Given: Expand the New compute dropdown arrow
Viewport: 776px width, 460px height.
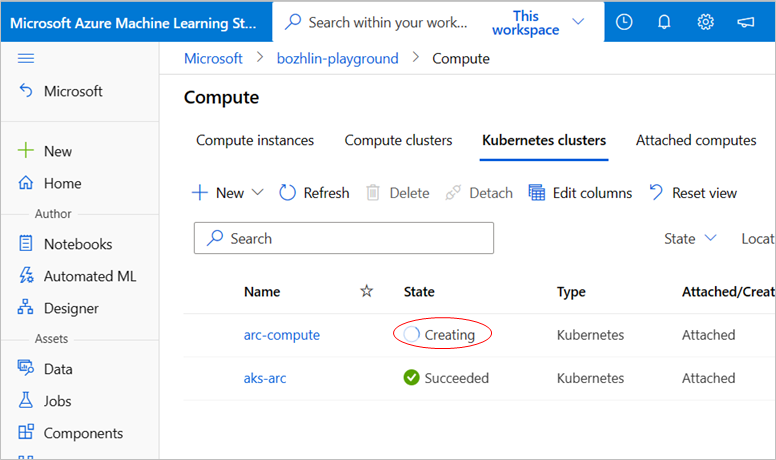Looking at the screenshot, I should pos(257,193).
